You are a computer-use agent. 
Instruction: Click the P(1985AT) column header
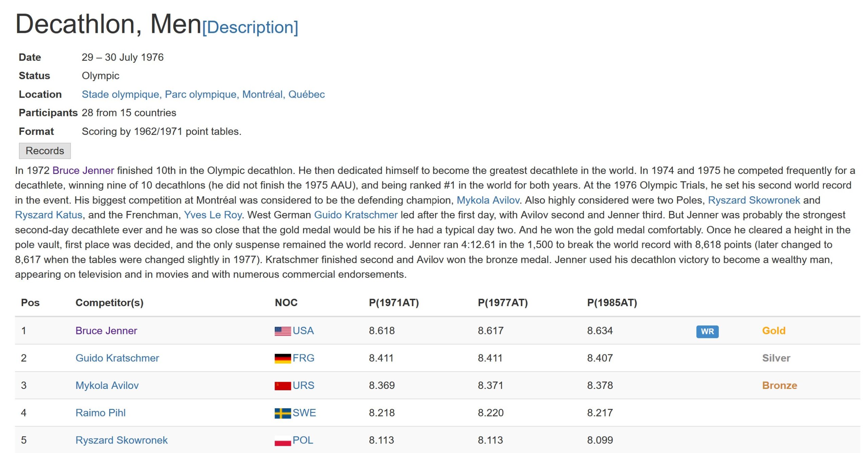click(x=612, y=302)
